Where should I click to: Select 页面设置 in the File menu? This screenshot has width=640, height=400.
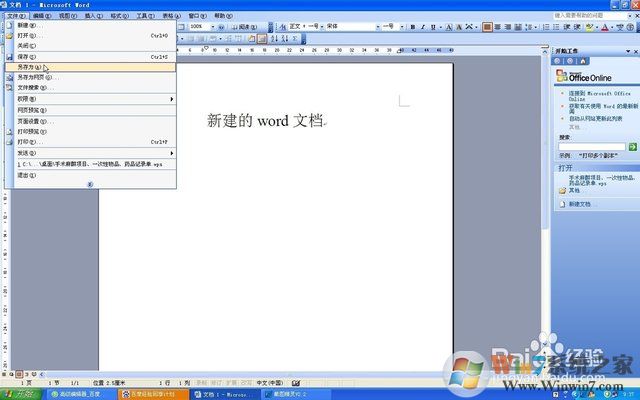32,121
